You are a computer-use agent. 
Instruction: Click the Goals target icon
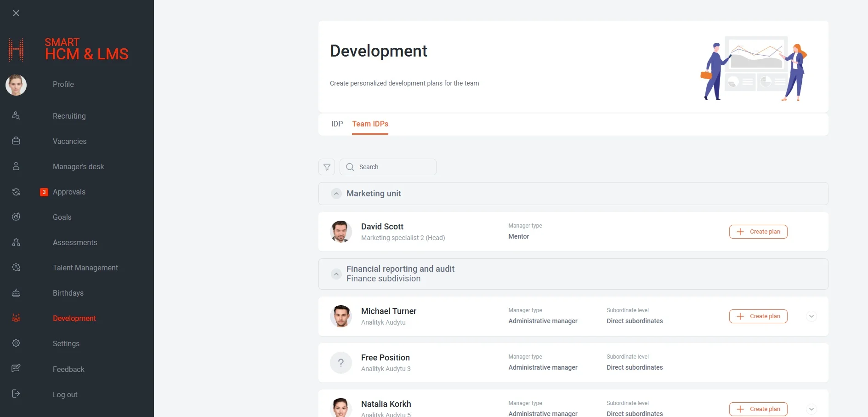click(16, 217)
